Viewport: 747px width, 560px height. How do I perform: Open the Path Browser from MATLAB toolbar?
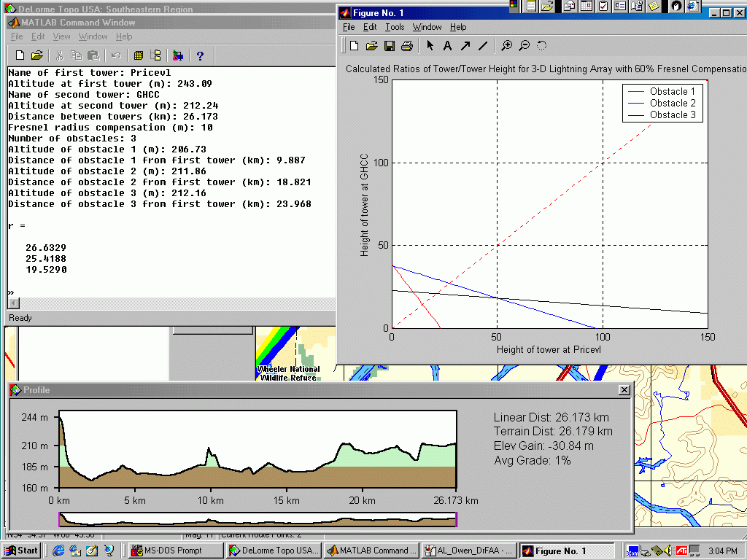click(x=155, y=55)
